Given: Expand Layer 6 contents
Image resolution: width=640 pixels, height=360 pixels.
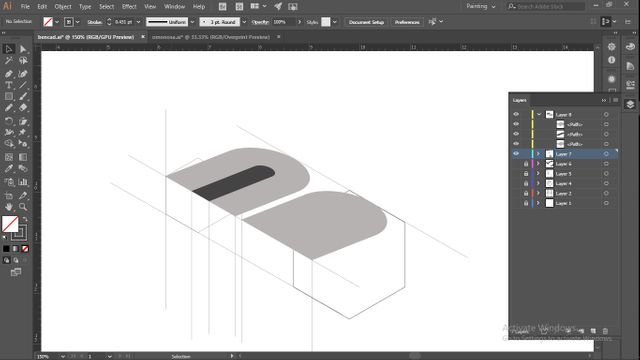Looking at the screenshot, I should tap(539, 164).
